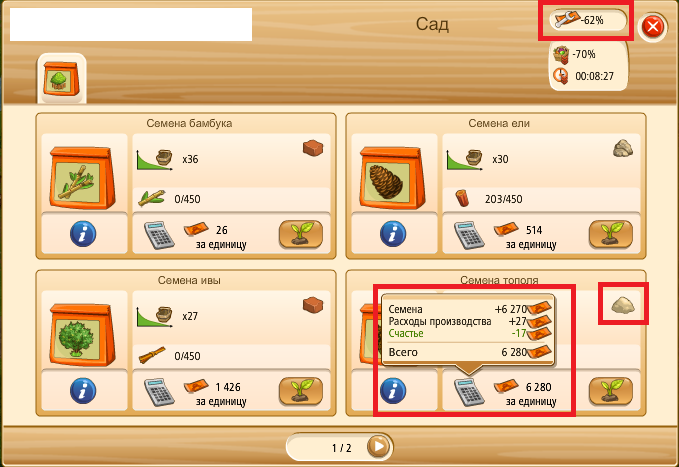Plant the poplar seeds (Семена тополя)
Screen dimensions: 679x467
[x=611, y=391]
